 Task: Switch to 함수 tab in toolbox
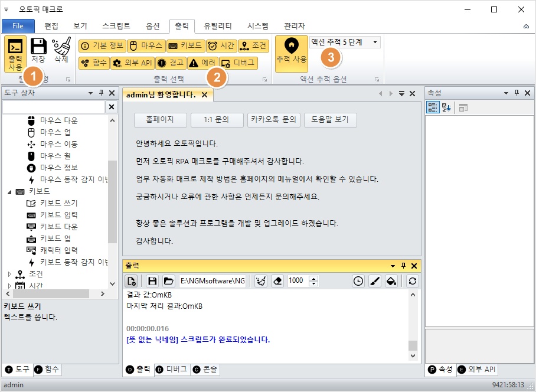(47, 370)
